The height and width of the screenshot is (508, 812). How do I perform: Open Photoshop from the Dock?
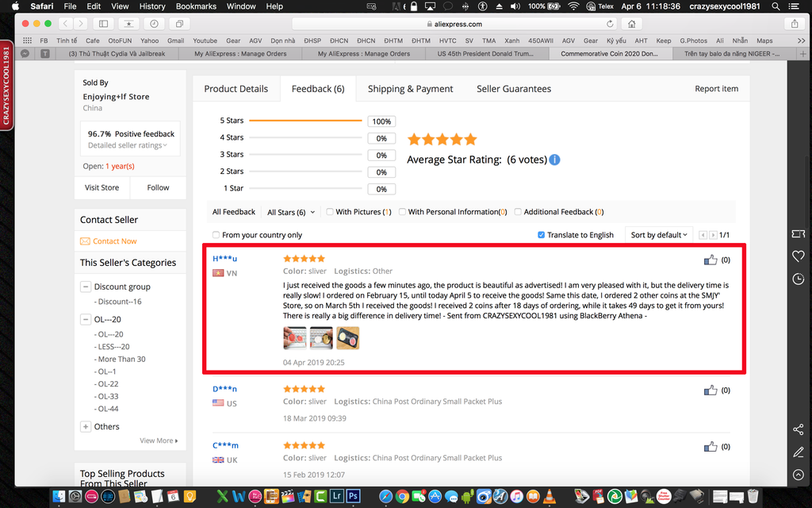(x=353, y=496)
